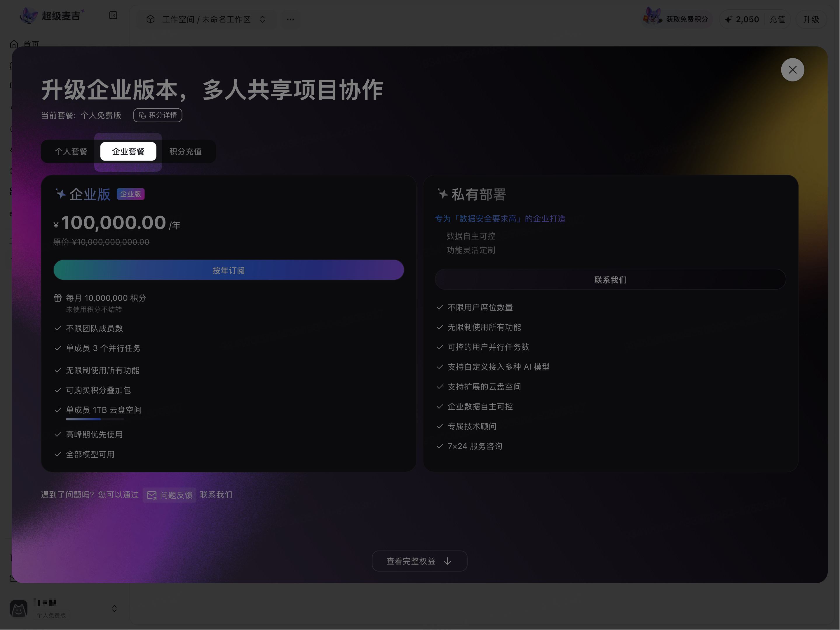
Task: Subscribe yearly with 按年订阅 button
Action: coord(229,270)
